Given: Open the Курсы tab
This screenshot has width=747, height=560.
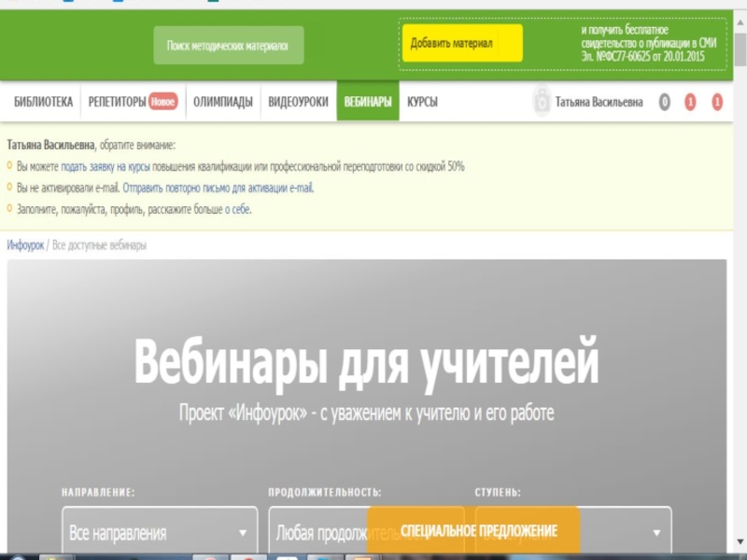Looking at the screenshot, I should point(422,102).
